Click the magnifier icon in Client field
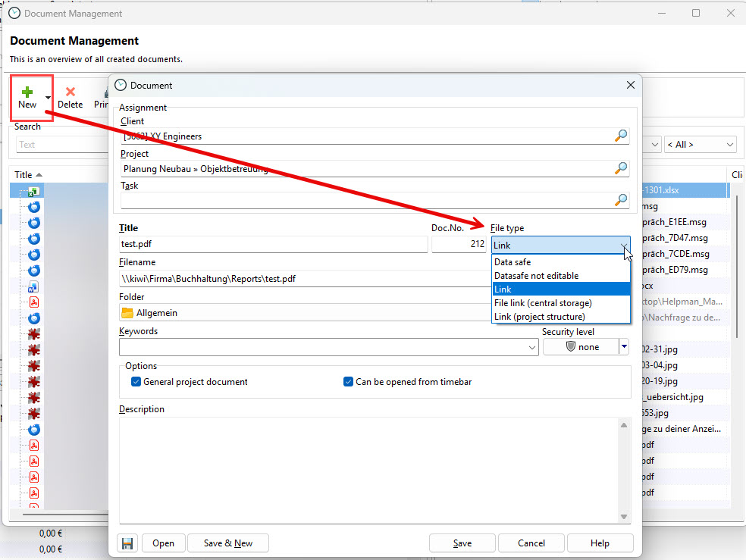The height and width of the screenshot is (560, 746). (x=621, y=136)
